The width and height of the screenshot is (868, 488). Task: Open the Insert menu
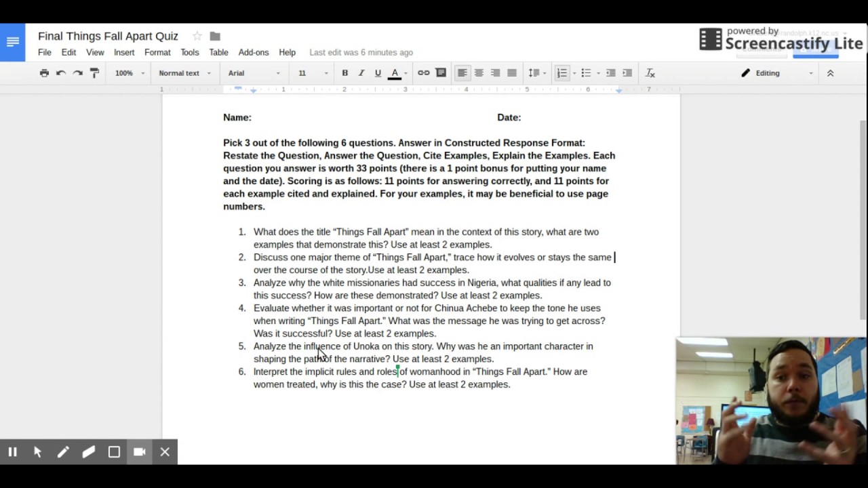[x=124, y=52]
